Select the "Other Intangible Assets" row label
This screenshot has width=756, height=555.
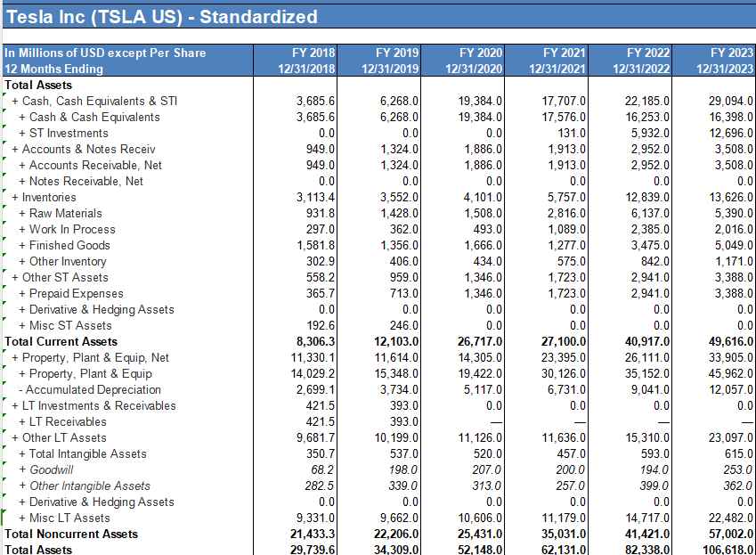pos(90,486)
